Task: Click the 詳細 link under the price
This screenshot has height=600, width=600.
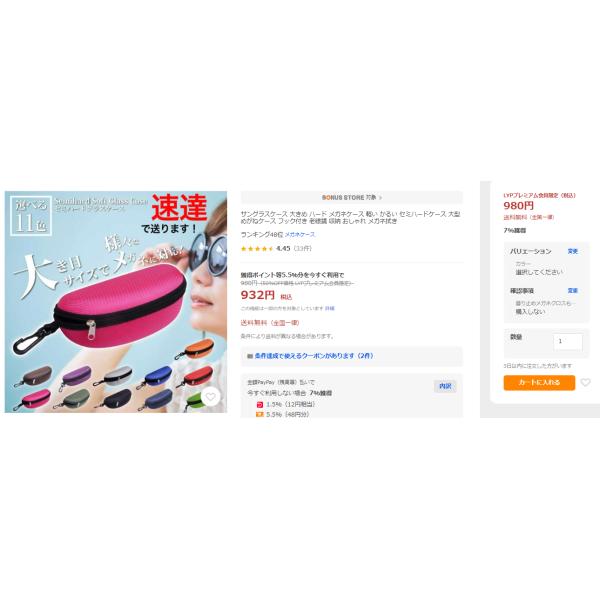Action: [329, 308]
